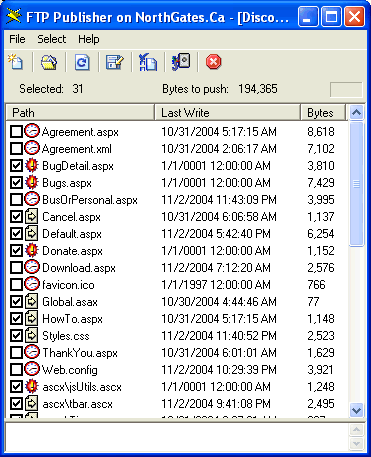Click the red burst icon beside Donate.aspx
The height and width of the screenshot is (457, 371).
click(32, 250)
